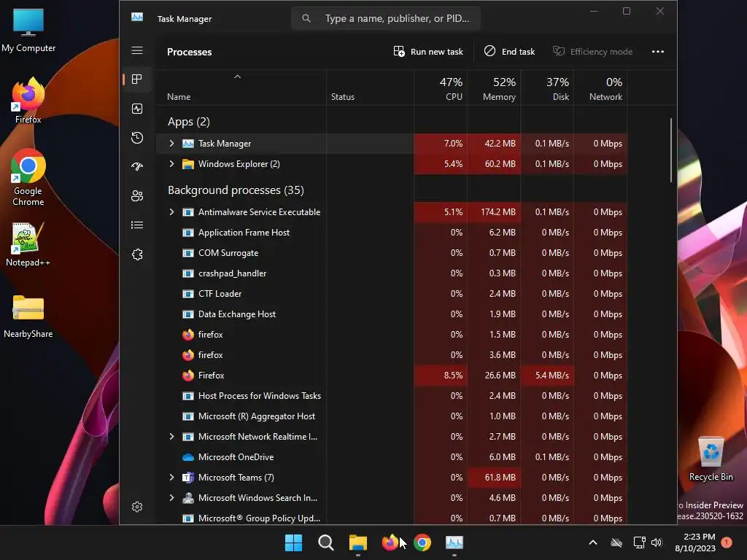Screen dimensions: 747x560
Task: Click Efficiency mode button
Action: click(592, 52)
